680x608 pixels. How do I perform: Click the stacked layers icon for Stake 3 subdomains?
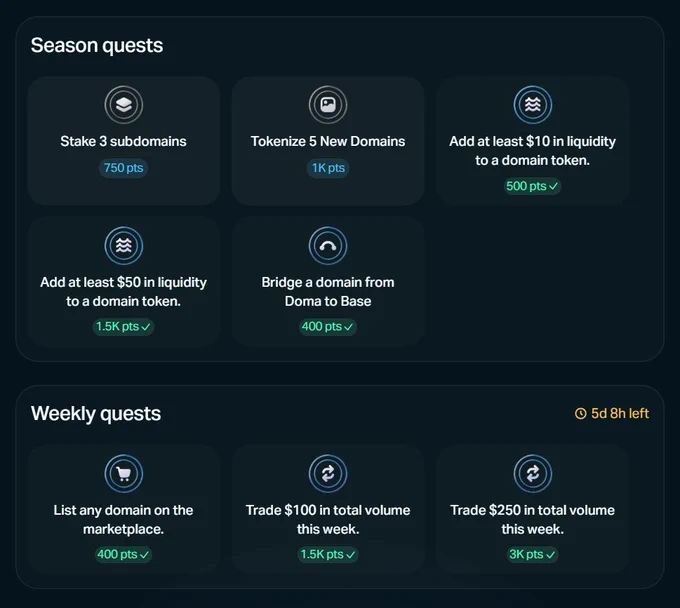pos(124,105)
